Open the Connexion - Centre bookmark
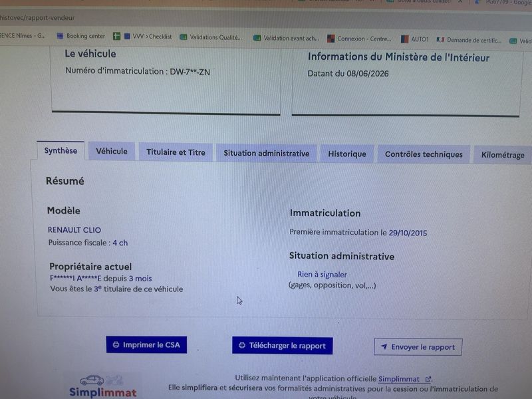The height and width of the screenshot is (399, 532). (359, 39)
